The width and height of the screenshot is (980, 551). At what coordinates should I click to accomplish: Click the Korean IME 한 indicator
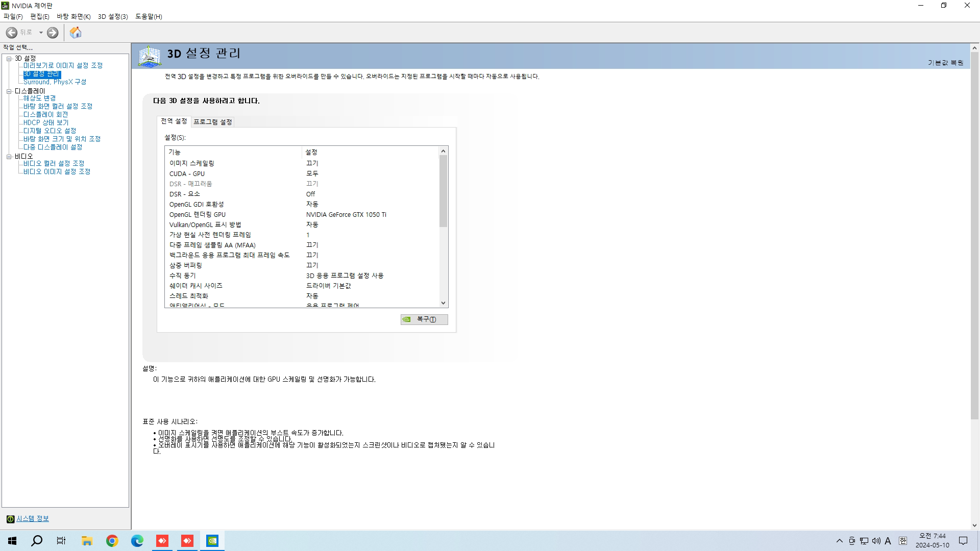click(902, 541)
